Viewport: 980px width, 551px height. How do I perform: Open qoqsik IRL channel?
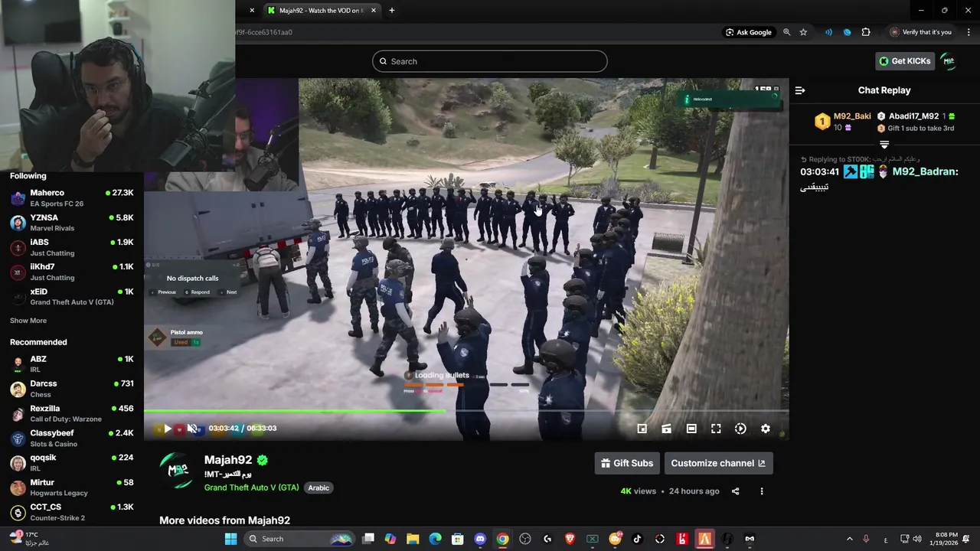tap(72, 463)
